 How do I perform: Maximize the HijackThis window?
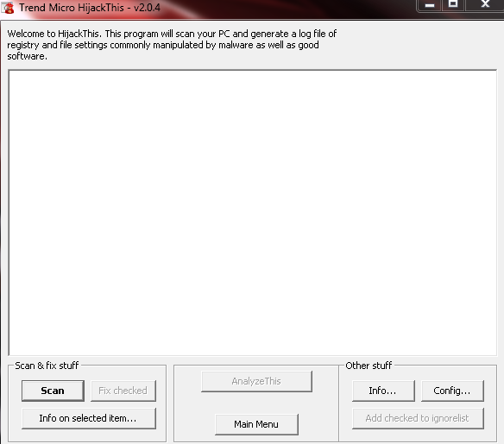pos(453,5)
